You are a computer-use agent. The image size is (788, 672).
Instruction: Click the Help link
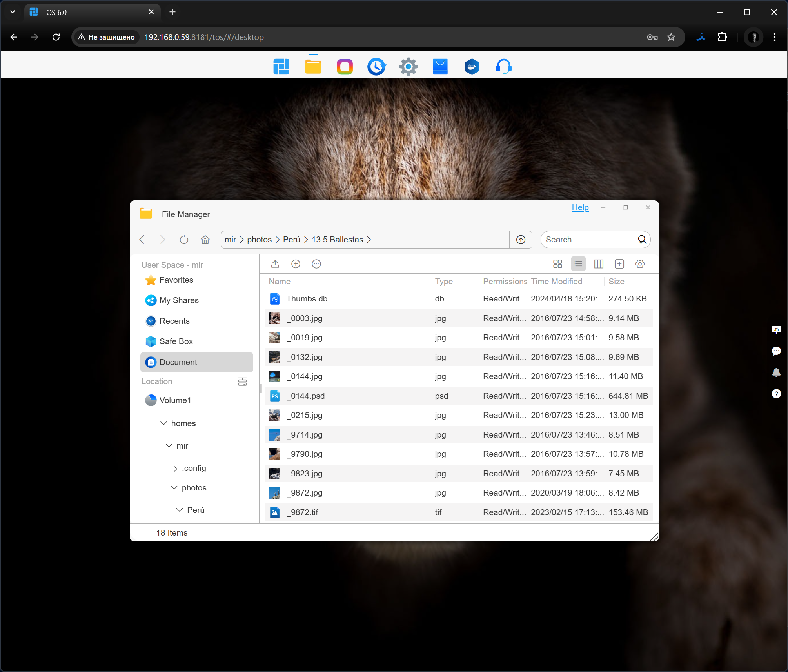tap(580, 207)
